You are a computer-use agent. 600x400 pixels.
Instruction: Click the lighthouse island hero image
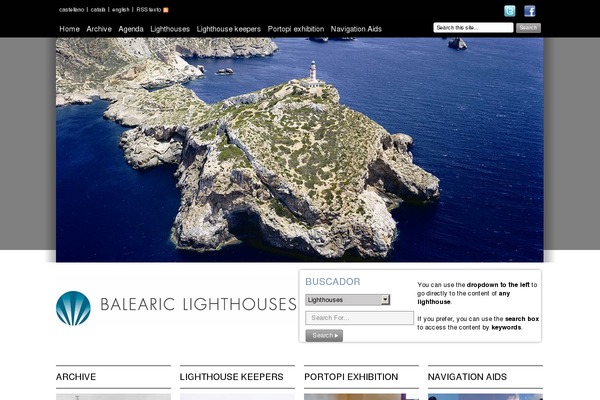[300, 150]
